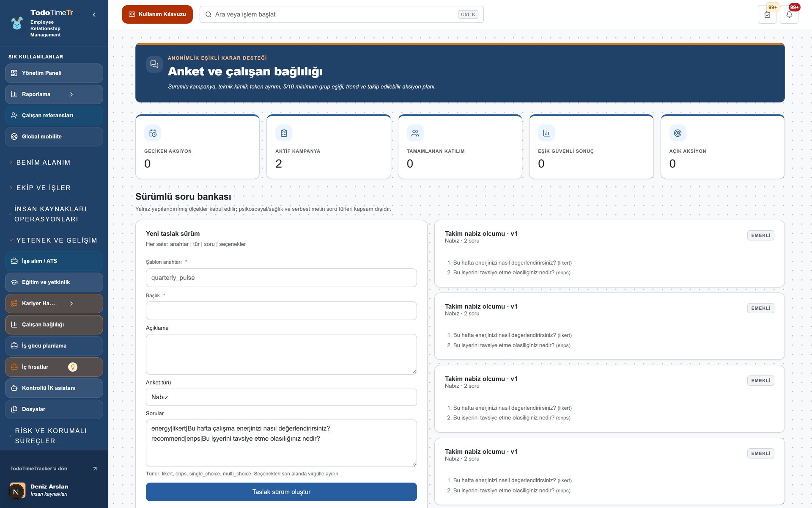This screenshot has width=812, height=508.
Task: Open Yönetim Paneli from the sidebar
Action: coord(54,73)
